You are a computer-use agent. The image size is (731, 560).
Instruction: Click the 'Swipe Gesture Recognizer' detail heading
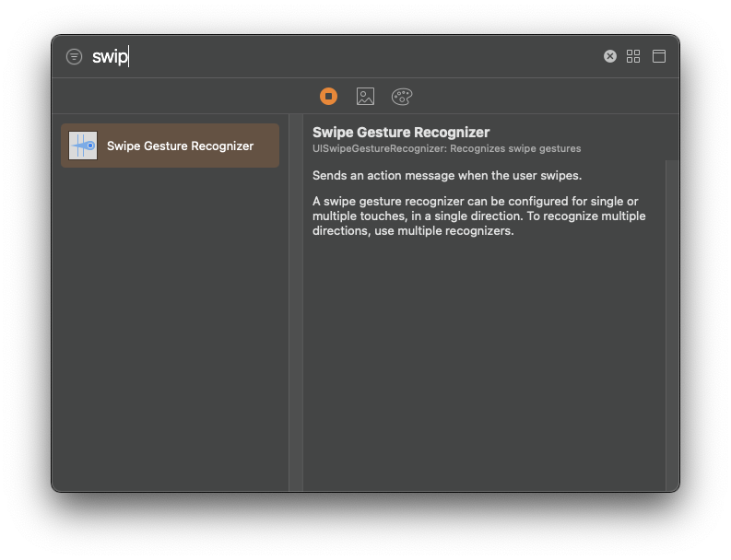[x=401, y=133]
